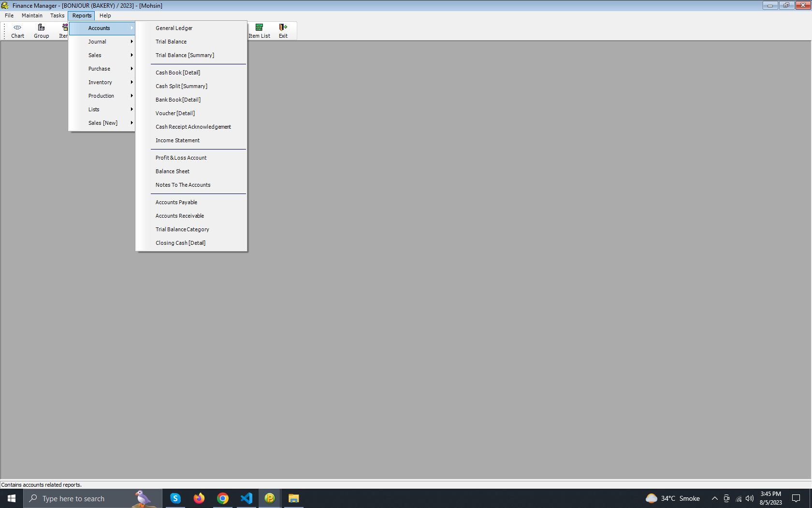Click the Item List toolbar icon
This screenshot has width=812, height=508.
click(259, 31)
